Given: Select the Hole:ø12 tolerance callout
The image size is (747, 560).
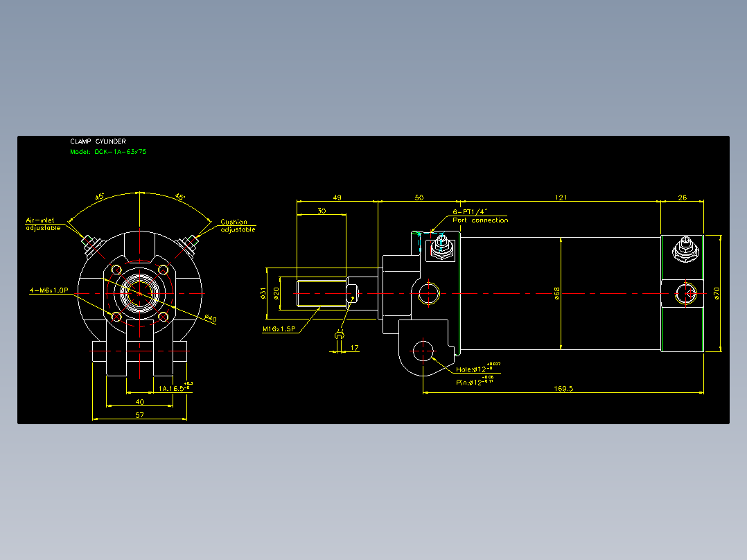Looking at the screenshot, I should pyautogui.click(x=478, y=368).
